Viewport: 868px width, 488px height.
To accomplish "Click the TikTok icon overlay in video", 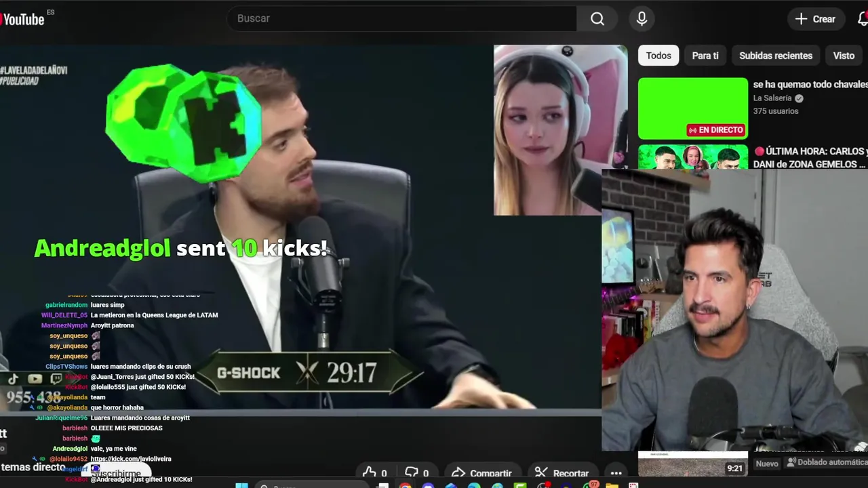I will click(14, 379).
